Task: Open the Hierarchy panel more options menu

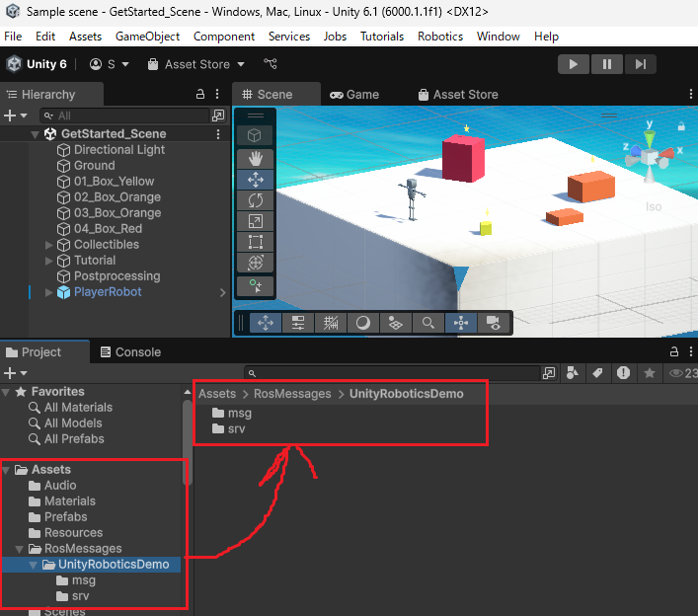Action: (217, 95)
